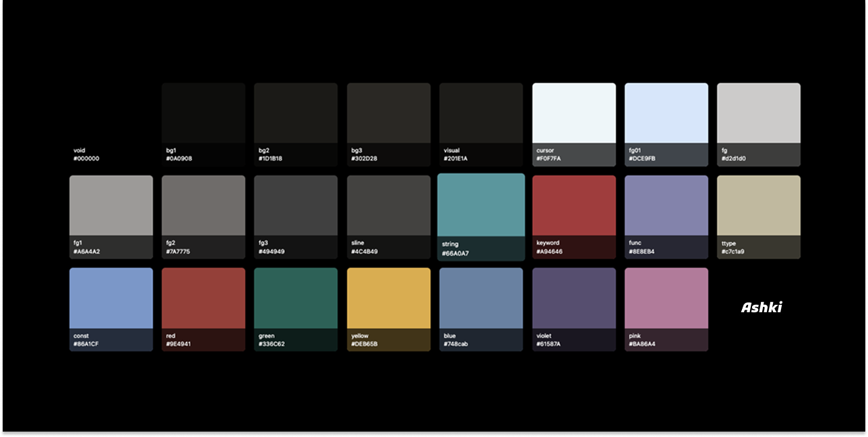The height and width of the screenshot is (437, 868).
Task: Click the Ashki theme title
Action: coord(762,308)
